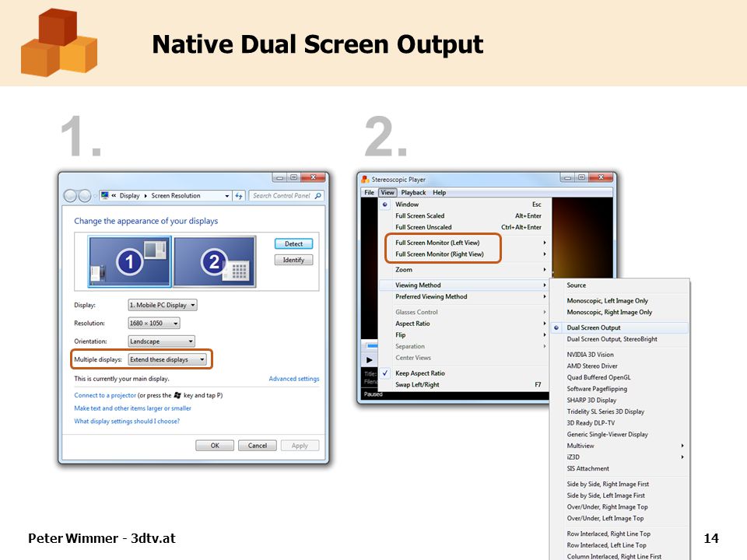Expand the Multiview submenu
The image size is (747, 560).
point(620,446)
